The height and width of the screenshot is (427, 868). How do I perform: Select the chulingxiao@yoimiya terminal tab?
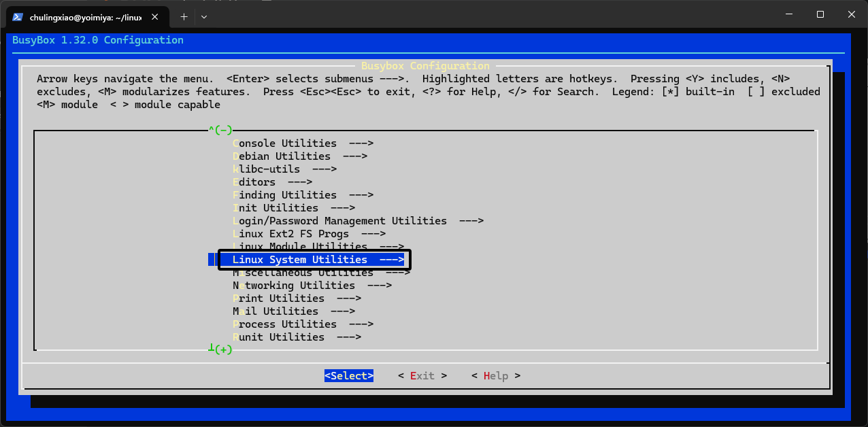click(x=88, y=17)
